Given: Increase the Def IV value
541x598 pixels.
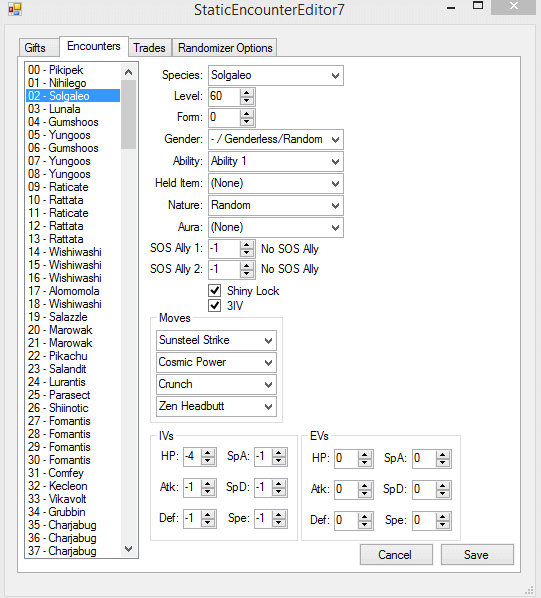Looking at the screenshot, I should tap(208, 515).
